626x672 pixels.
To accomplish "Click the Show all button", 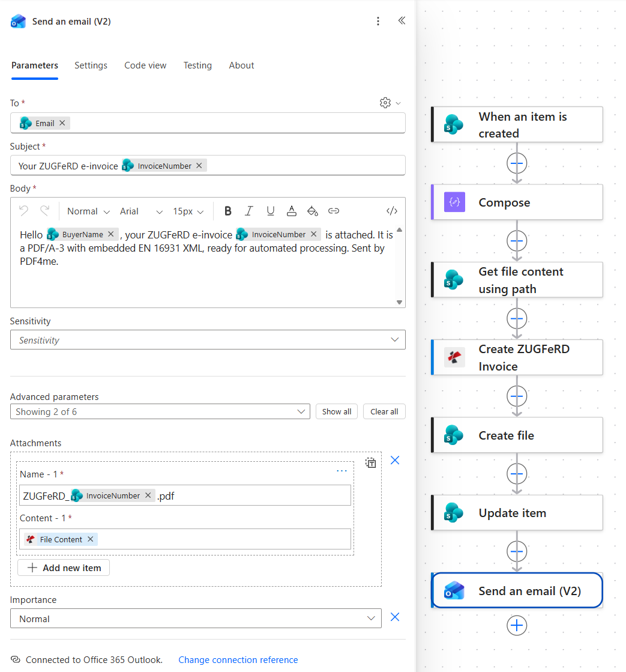I will tap(337, 411).
